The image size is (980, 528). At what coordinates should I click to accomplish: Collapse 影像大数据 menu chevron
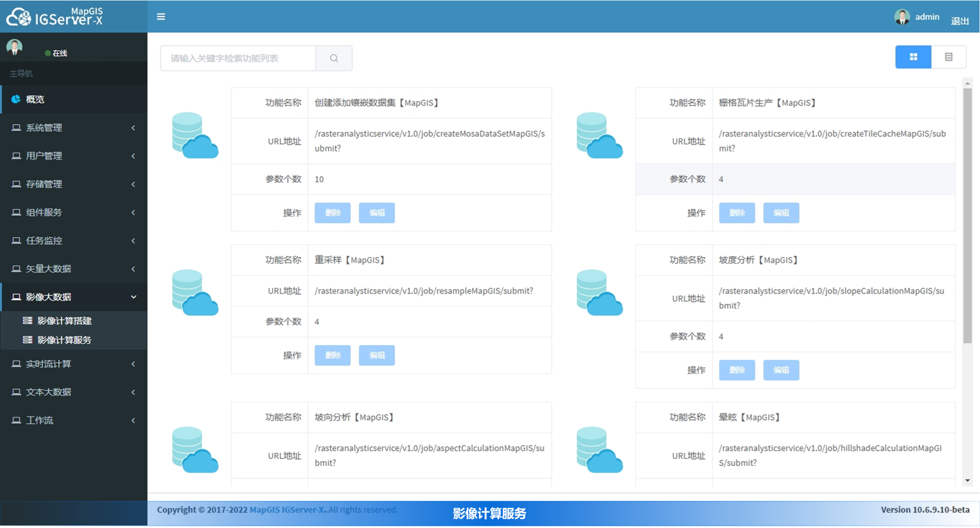click(133, 297)
